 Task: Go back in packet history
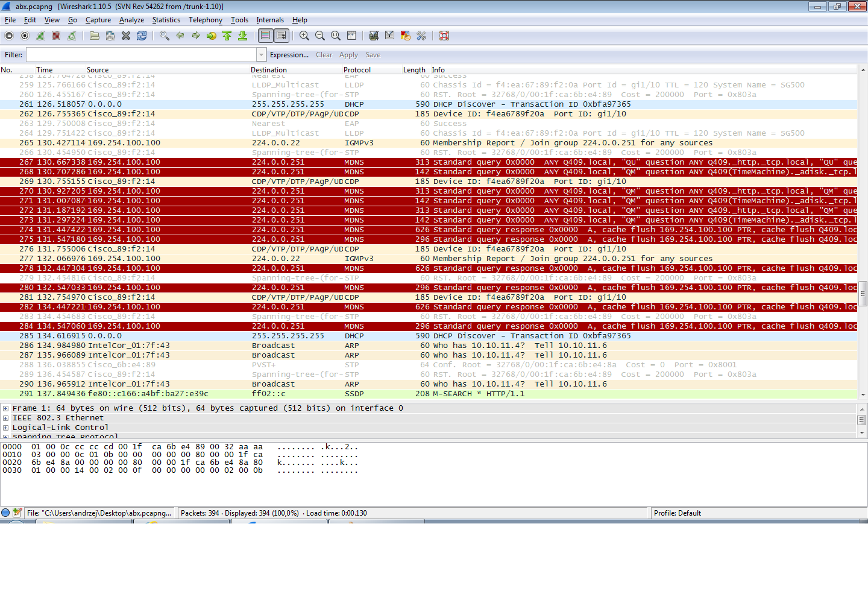pos(180,36)
